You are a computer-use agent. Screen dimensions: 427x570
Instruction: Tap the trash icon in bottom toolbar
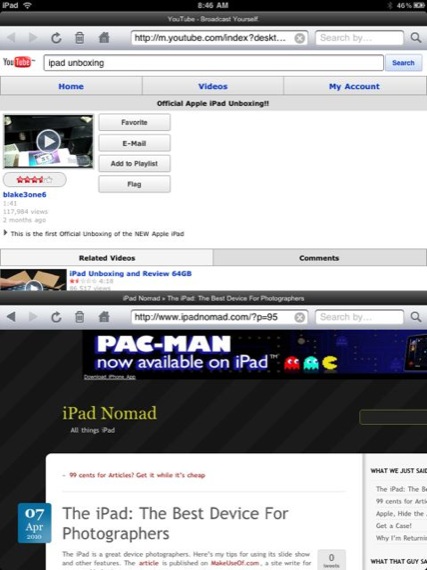point(80,317)
